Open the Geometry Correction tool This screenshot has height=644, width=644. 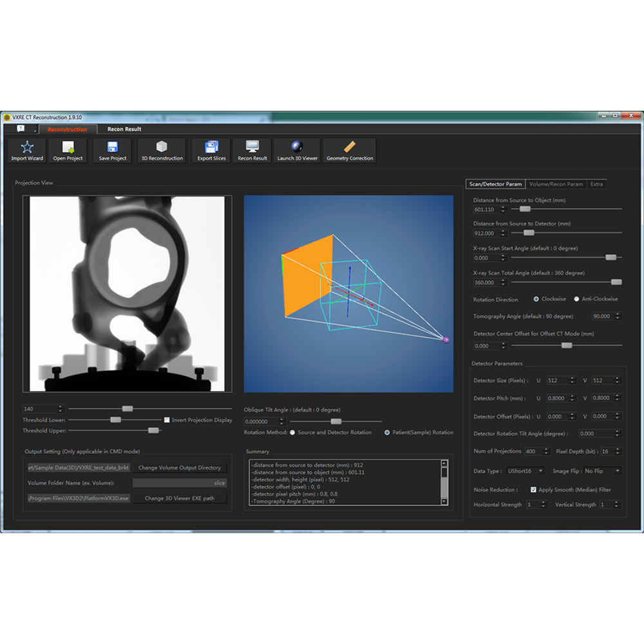[x=350, y=147]
